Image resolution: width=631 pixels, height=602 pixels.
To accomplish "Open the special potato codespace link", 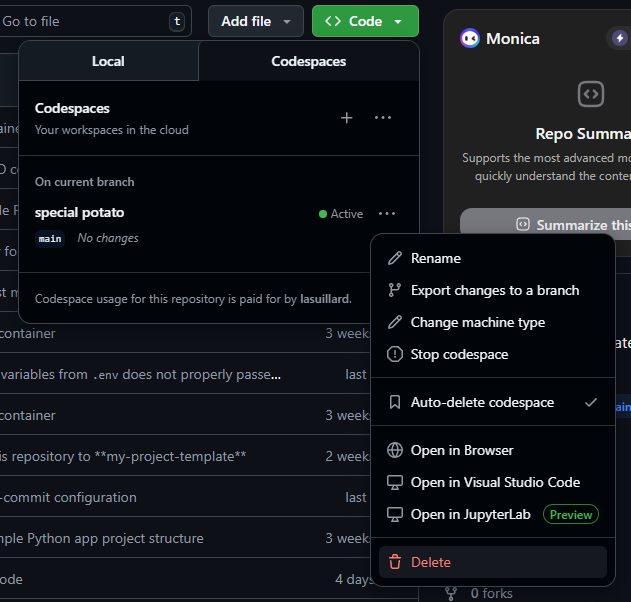I will pyautogui.click(x=79, y=212).
